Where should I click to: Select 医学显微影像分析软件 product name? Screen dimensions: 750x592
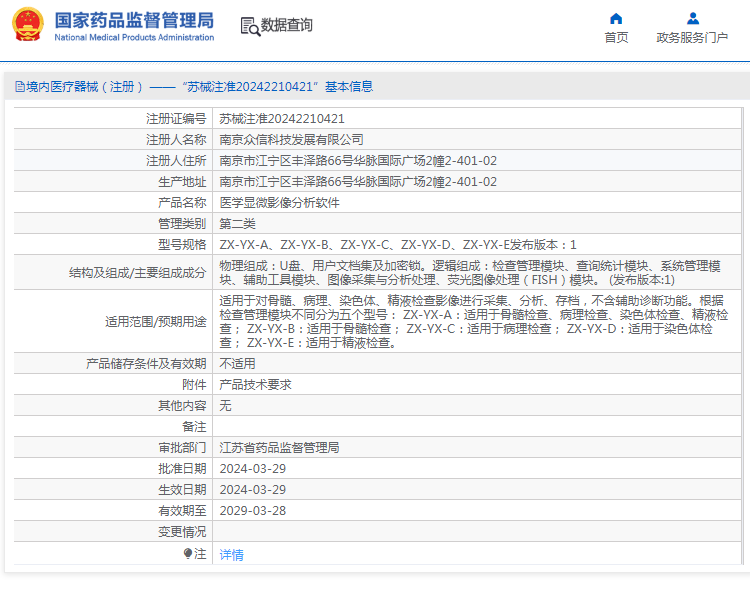point(279,203)
